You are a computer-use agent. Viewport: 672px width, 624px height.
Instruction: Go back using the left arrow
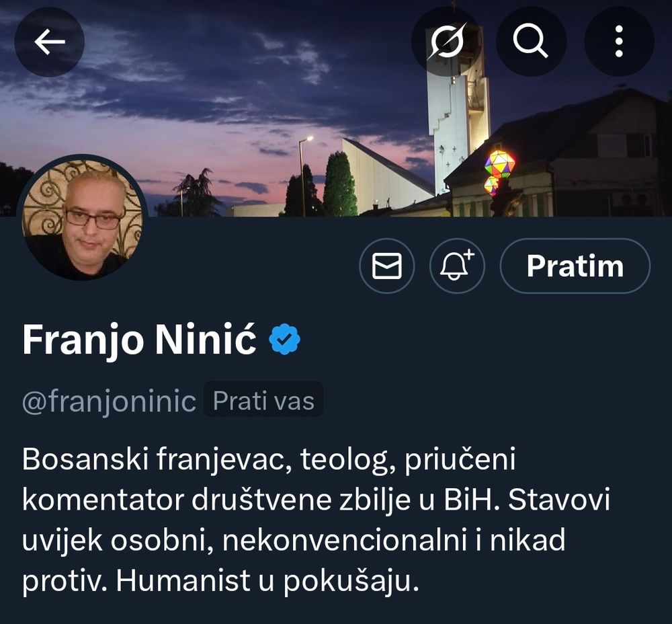tap(49, 42)
